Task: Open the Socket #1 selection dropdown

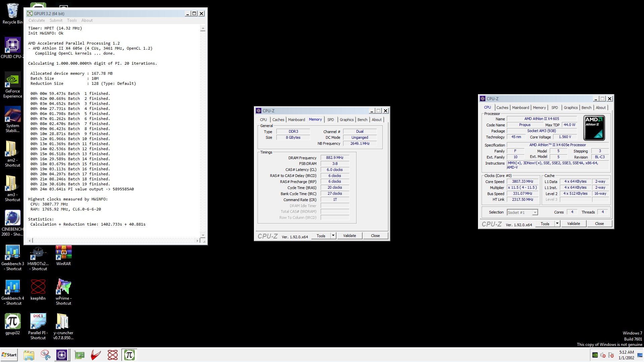Action: point(522,212)
